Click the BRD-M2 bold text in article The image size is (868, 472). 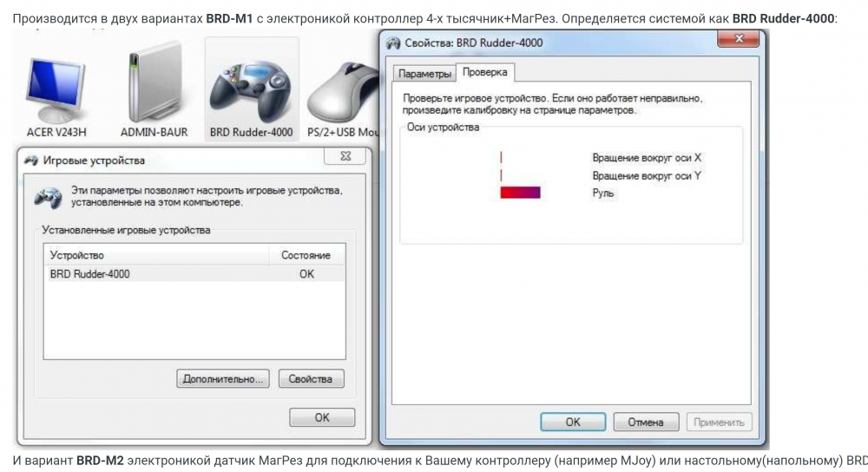[100, 461]
